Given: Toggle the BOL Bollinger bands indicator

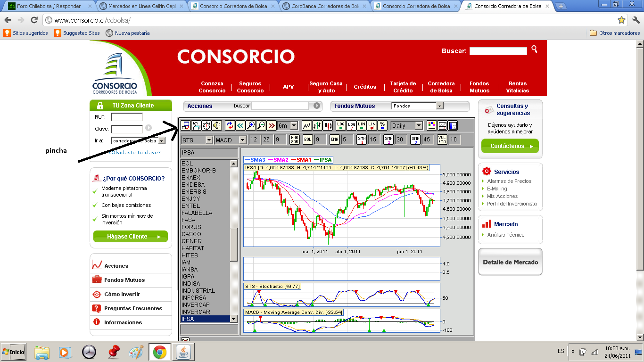Looking at the screenshot, I should (308, 140).
